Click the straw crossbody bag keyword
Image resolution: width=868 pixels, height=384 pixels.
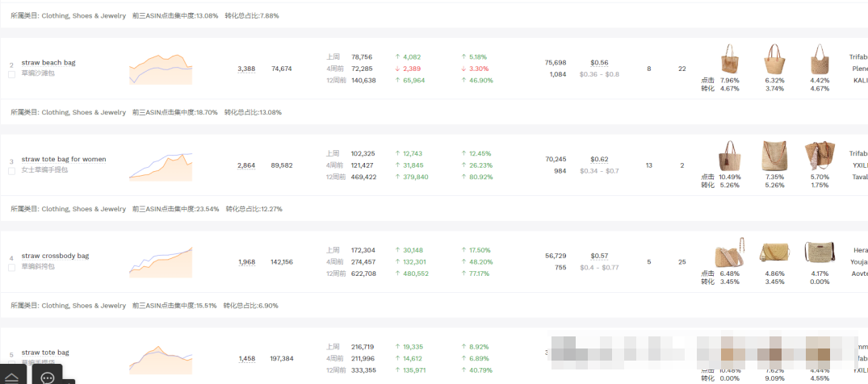pyautogui.click(x=56, y=256)
